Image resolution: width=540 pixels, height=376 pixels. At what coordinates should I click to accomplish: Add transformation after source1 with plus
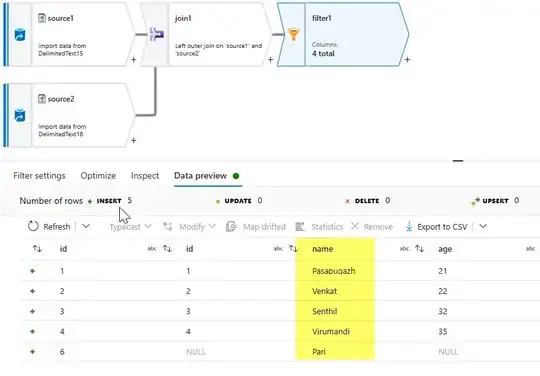(134, 60)
